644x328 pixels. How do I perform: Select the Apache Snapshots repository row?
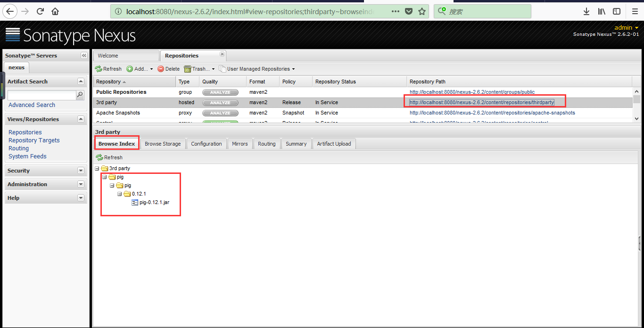click(363, 113)
